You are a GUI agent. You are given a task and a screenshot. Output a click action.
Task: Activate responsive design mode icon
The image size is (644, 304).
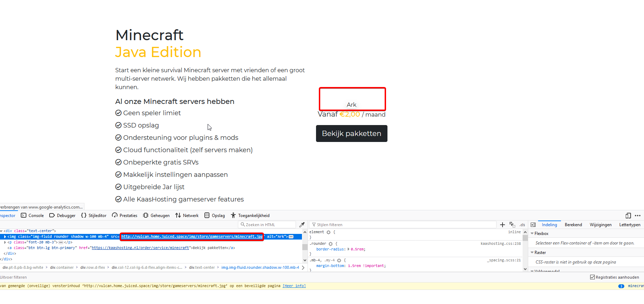tap(628, 216)
